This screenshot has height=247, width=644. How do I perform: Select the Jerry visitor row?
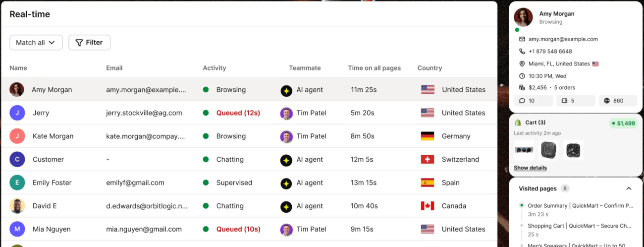click(249, 113)
